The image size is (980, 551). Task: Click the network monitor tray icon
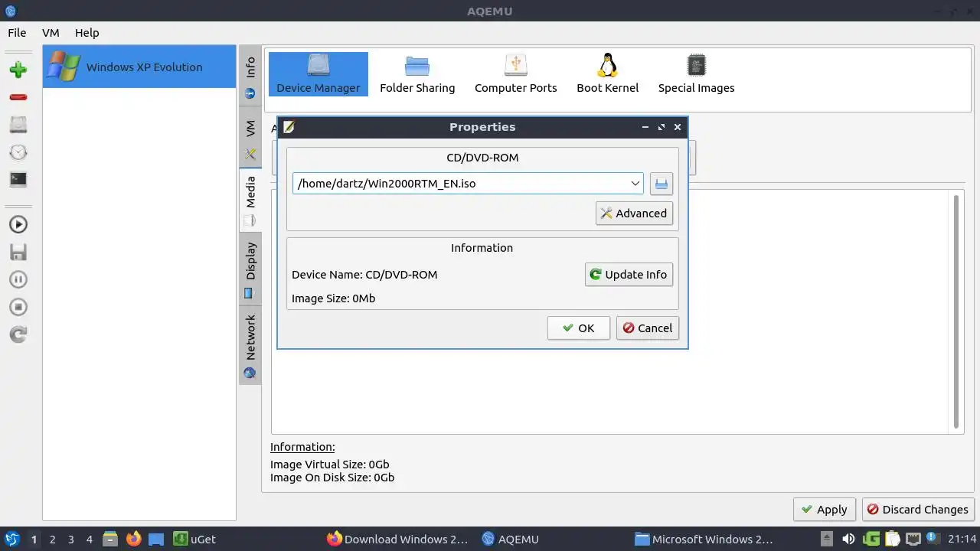[913, 540]
